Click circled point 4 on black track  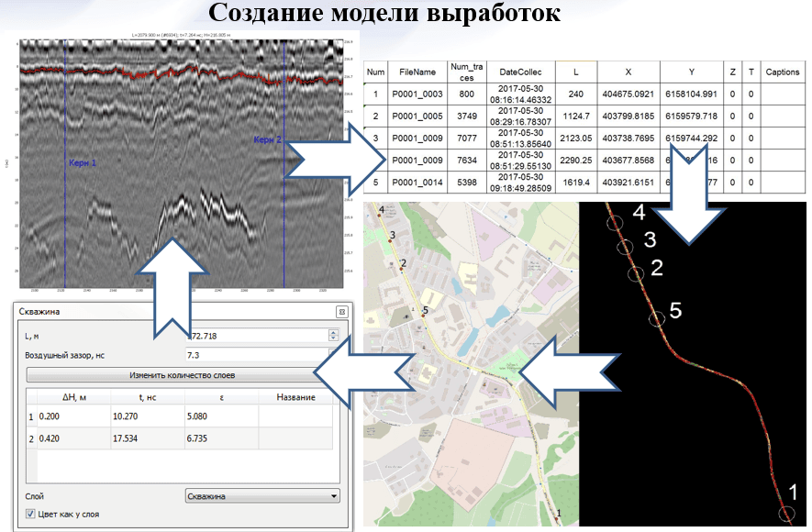click(x=617, y=221)
